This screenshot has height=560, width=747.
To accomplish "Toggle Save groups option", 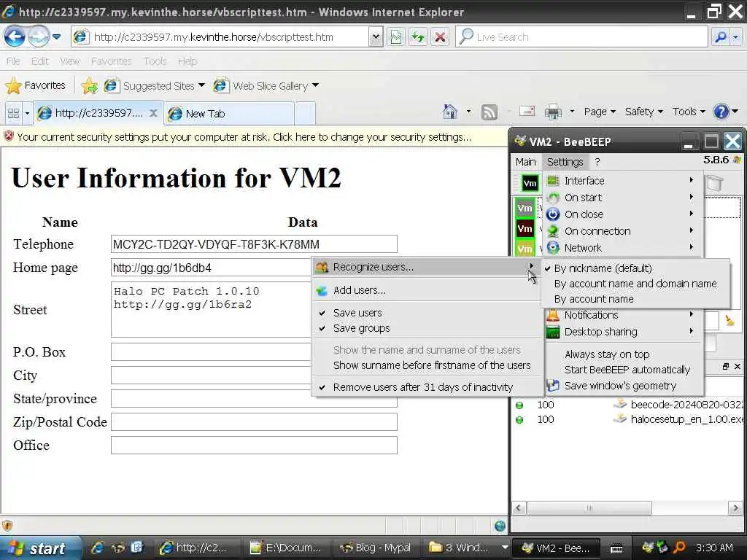I will click(427, 328).
